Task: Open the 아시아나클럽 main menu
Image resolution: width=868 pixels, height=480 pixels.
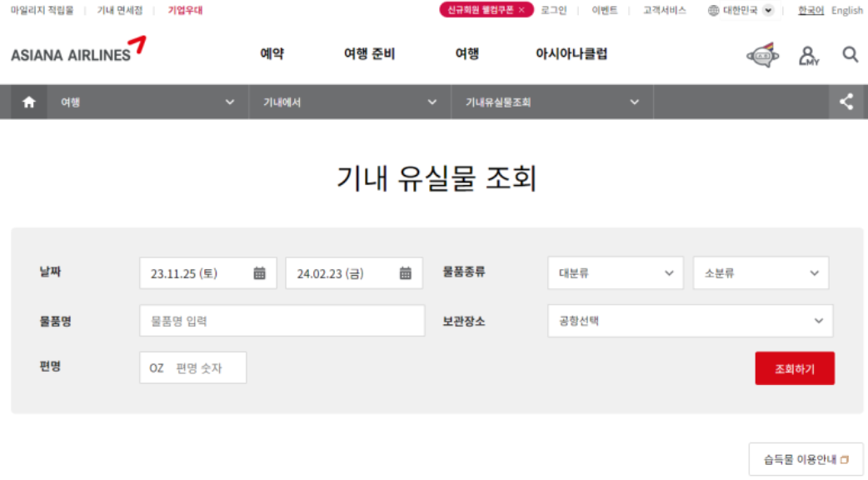Action: (571, 53)
